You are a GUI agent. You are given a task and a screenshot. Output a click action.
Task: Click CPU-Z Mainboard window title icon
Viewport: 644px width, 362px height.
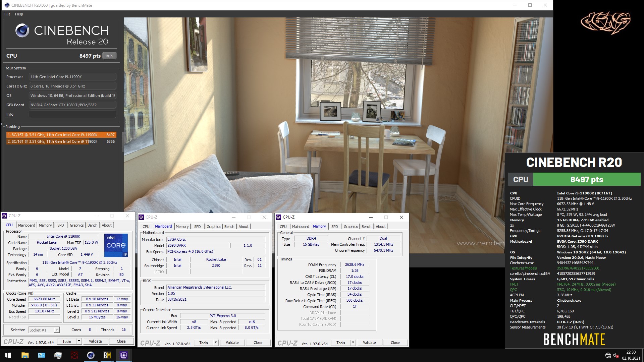click(141, 217)
